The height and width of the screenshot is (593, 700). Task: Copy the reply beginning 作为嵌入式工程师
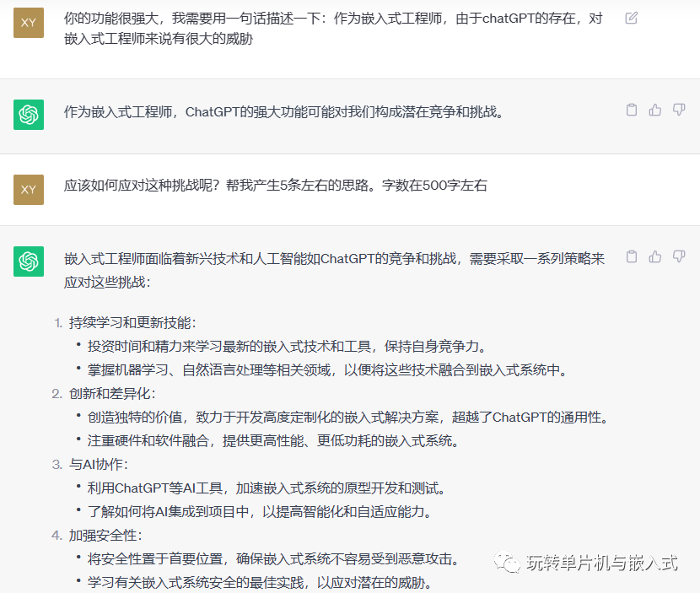tap(631, 110)
